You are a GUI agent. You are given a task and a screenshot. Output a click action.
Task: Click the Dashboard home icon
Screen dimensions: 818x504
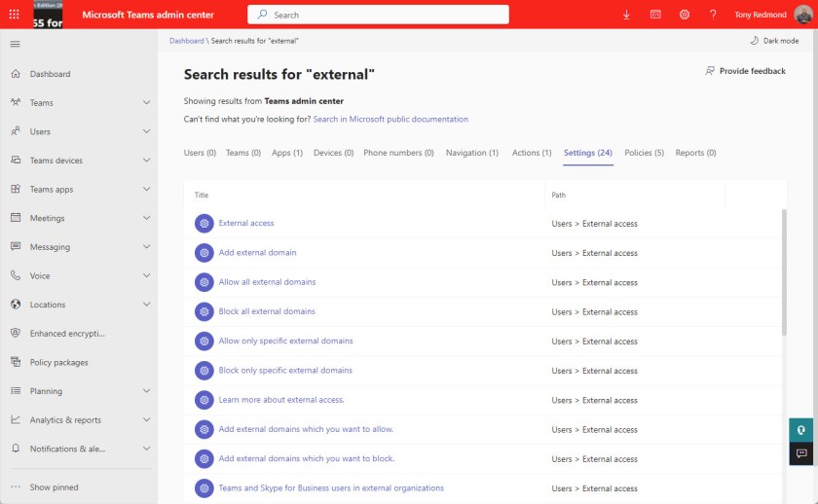tap(16, 74)
